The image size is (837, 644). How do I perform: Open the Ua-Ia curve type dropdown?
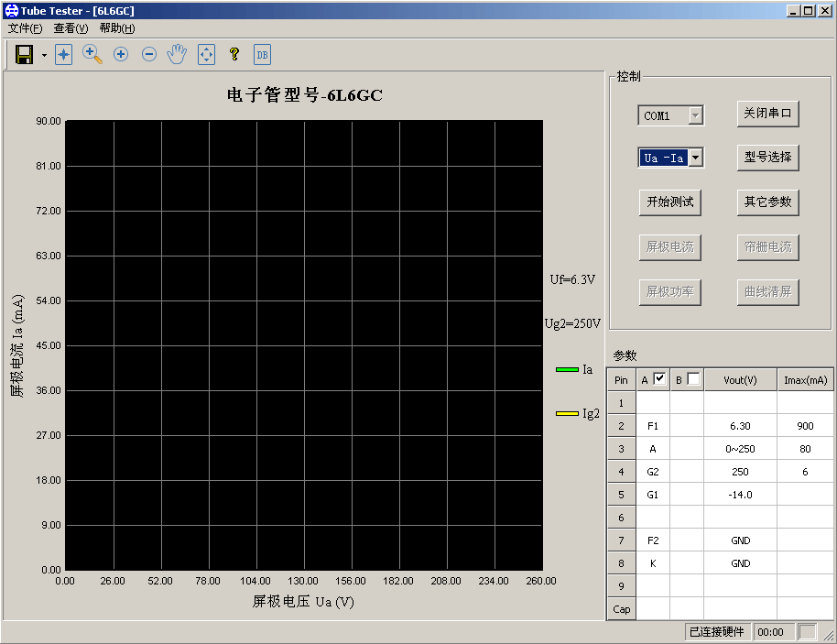coord(695,158)
